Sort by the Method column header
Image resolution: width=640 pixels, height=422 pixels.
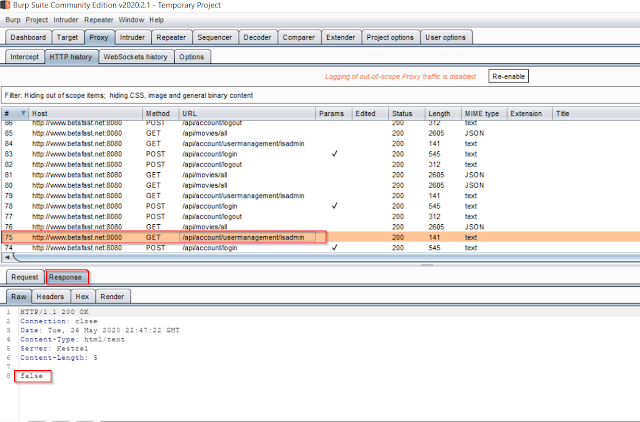coord(160,113)
